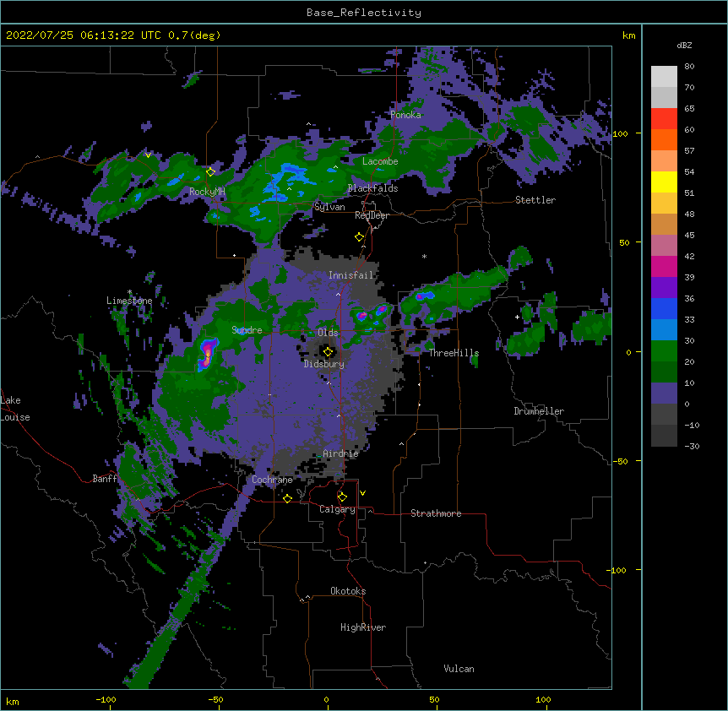
Task: Select the Banff label
Action: tap(105, 479)
